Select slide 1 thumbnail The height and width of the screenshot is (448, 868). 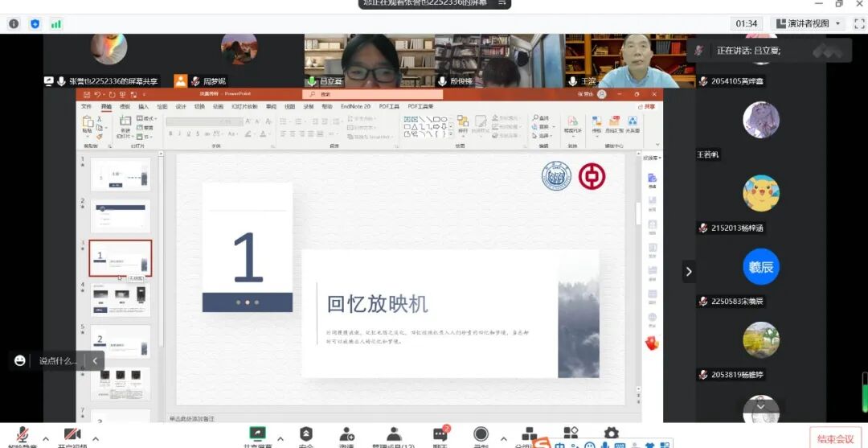pos(120,175)
